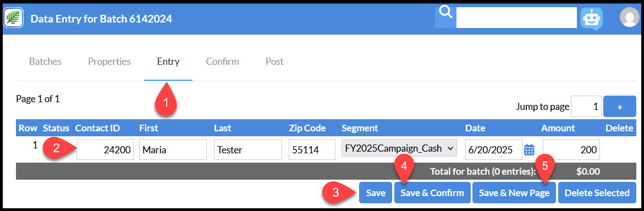Screen dimensions: 644x211
Task: Switch to the Properties tab
Action: 109,62
